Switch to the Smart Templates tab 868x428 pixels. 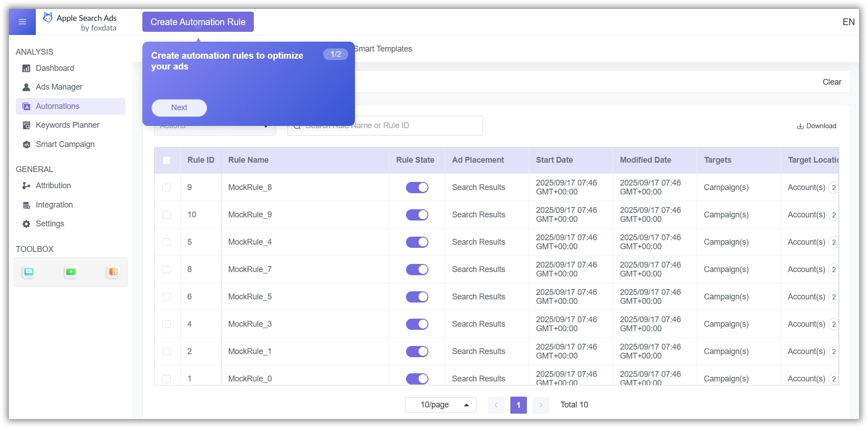click(x=383, y=49)
